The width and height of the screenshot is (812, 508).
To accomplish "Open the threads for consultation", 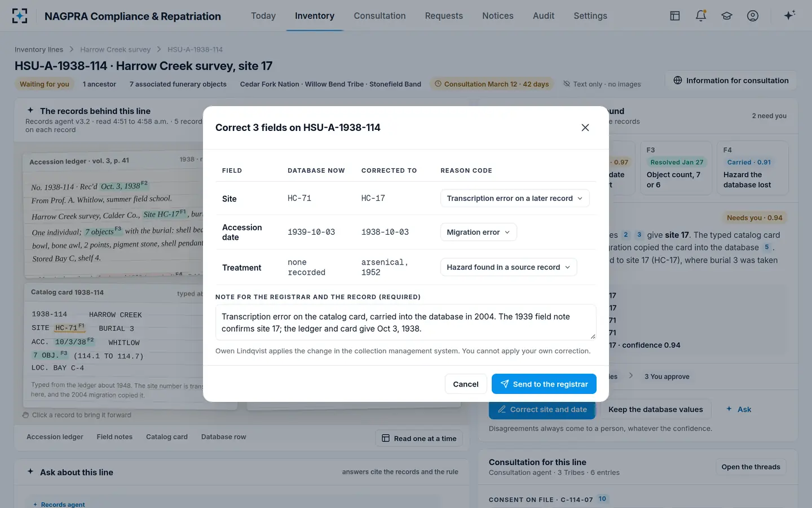I will click(x=751, y=467).
